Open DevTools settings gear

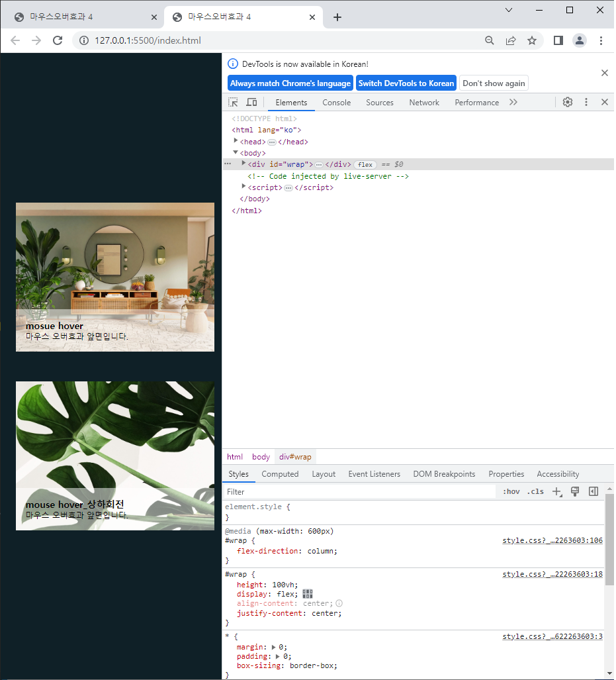pos(568,102)
